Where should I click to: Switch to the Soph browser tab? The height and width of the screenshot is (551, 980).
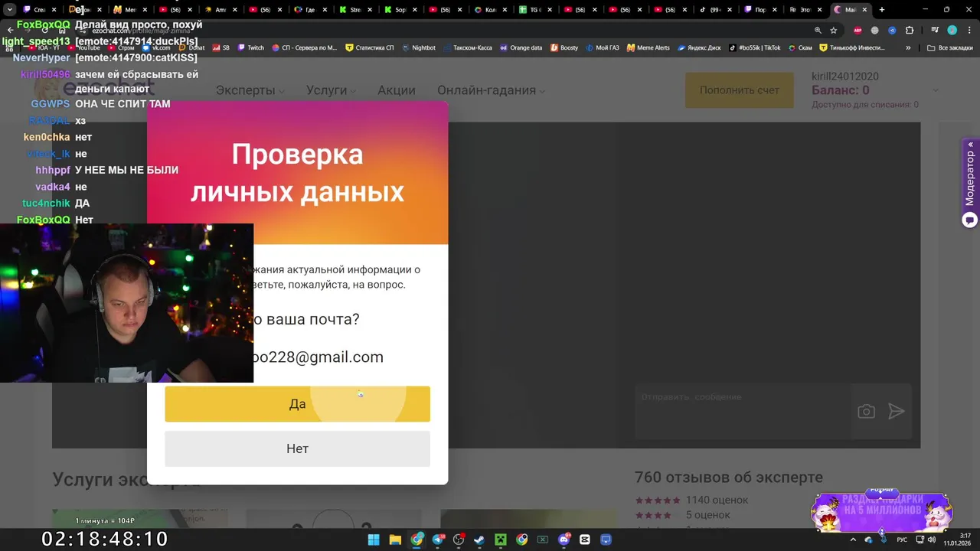click(x=400, y=10)
